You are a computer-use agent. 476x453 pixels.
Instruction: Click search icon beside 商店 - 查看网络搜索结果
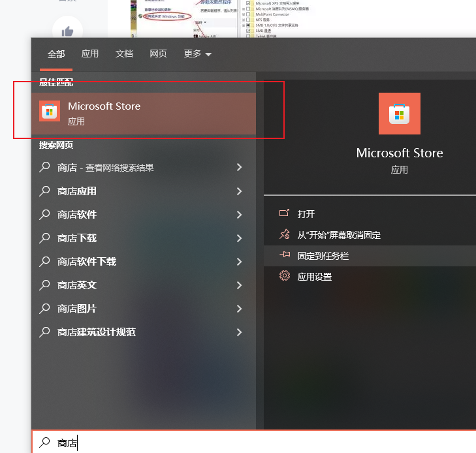click(44, 167)
